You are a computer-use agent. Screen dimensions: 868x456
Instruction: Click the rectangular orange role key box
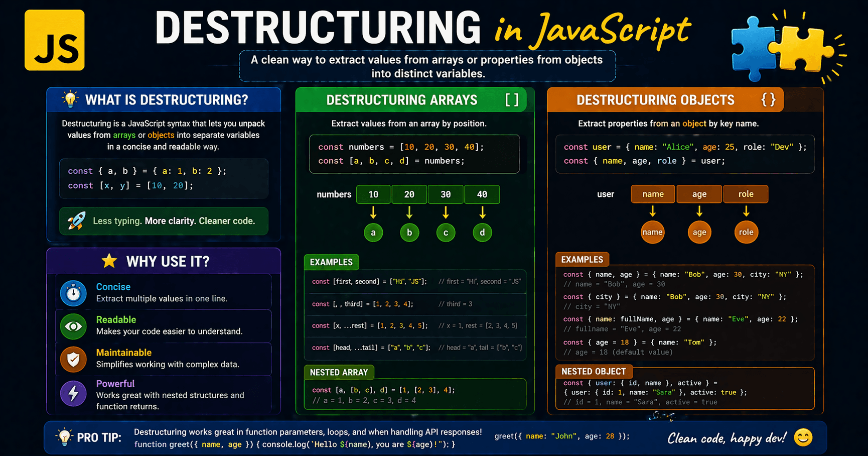pyautogui.click(x=746, y=194)
